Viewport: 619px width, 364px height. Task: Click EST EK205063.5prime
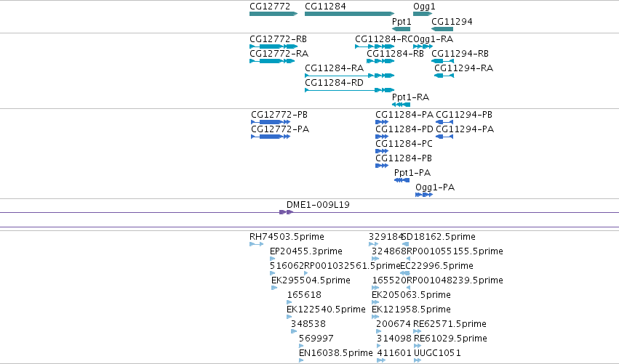tap(412, 296)
